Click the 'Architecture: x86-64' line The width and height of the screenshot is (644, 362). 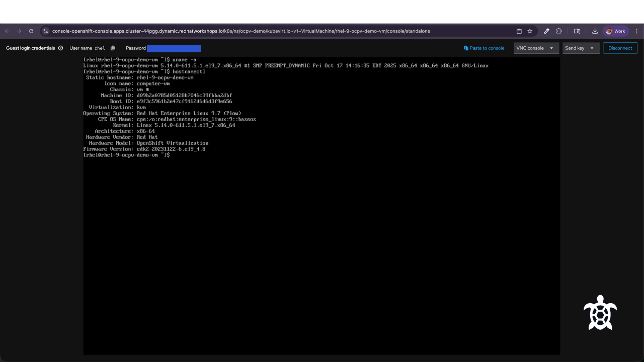pyautogui.click(x=125, y=131)
